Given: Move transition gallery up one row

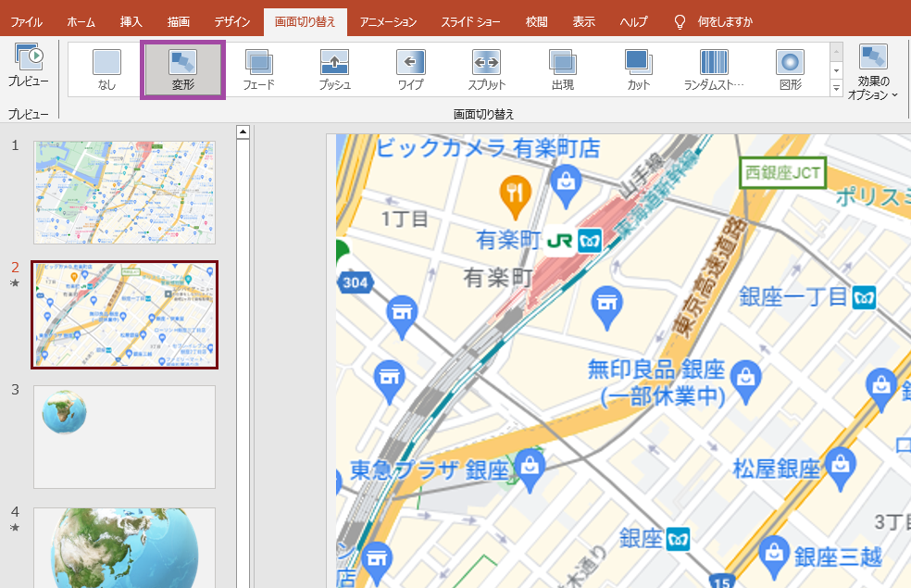Looking at the screenshot, I should (837, 52).
